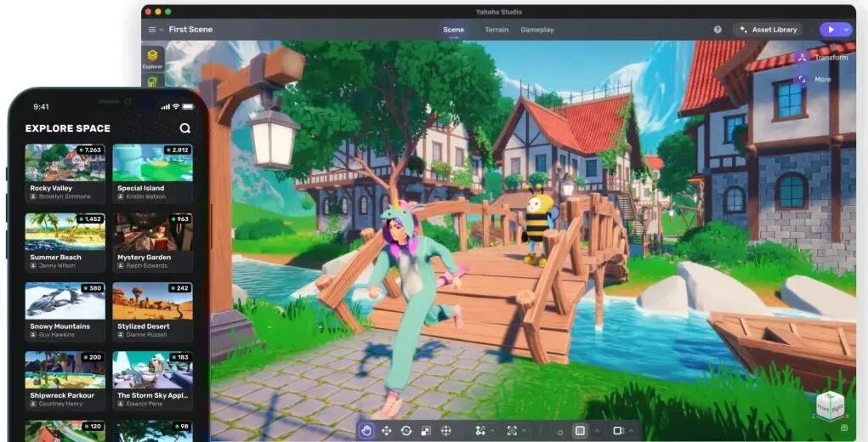
Task: Click the 2,812 player count badge
Action: tap(177, 150)
